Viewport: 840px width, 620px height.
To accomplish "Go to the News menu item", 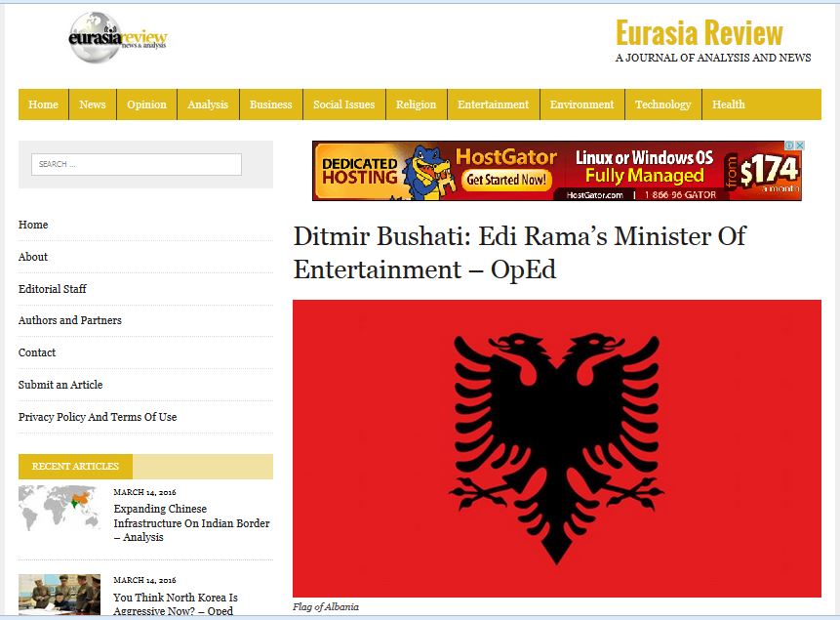I will (x=93, y=104).
